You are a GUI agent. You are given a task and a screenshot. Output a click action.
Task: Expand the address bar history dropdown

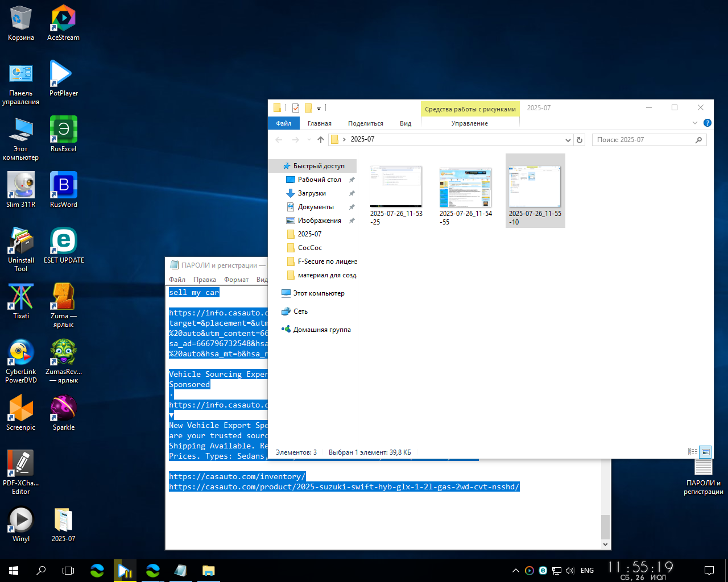point(568,140)
